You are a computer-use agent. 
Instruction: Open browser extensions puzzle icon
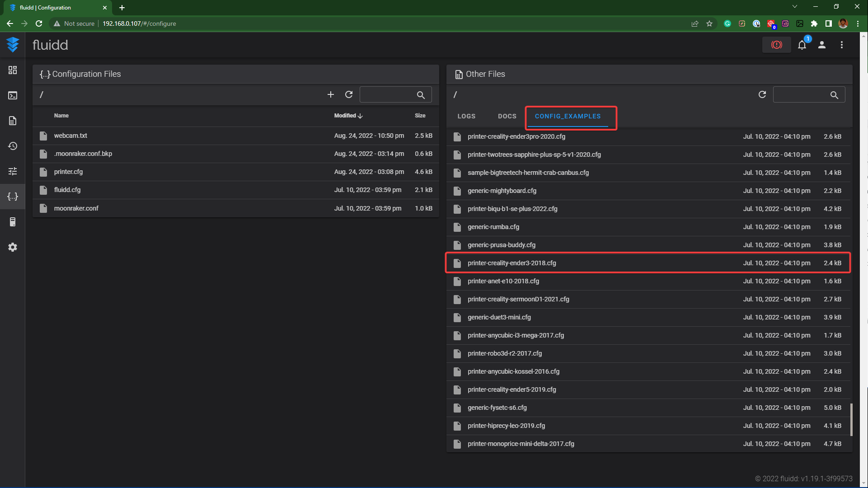pos(814,23)
